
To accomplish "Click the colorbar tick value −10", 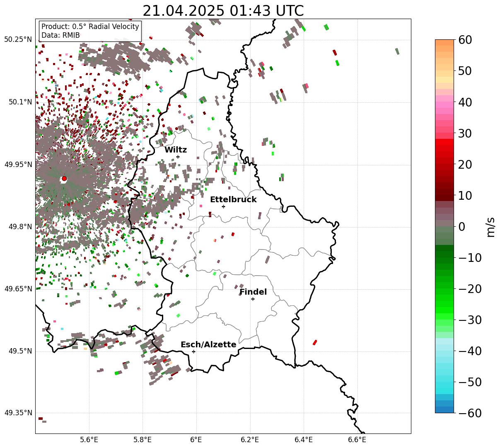I will coord(470,257).
